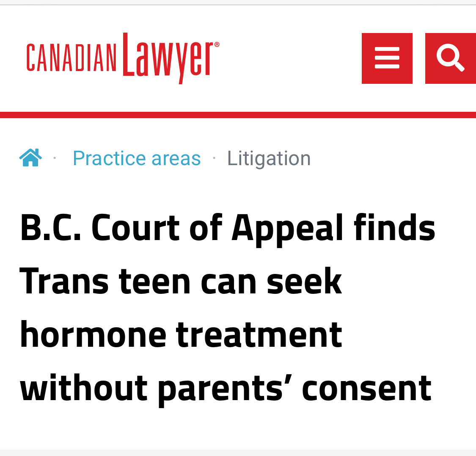
Task: Click the 'hormone treatment' headline line
Action: click(x=181, y=335)
